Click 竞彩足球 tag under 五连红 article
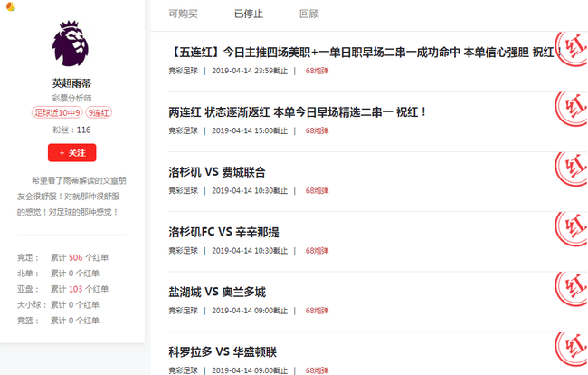The height and width of the screenshot is (375, 588). [x=184, y=71]
